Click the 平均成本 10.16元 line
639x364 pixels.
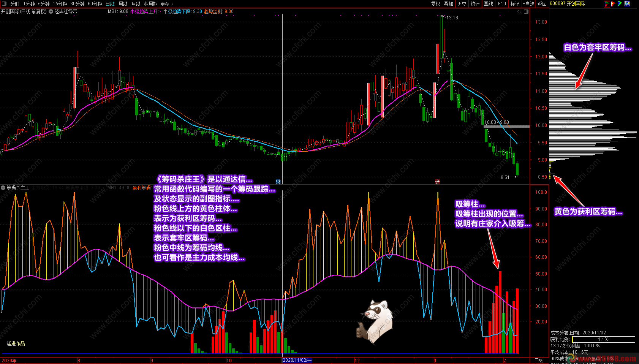point(569,352)
